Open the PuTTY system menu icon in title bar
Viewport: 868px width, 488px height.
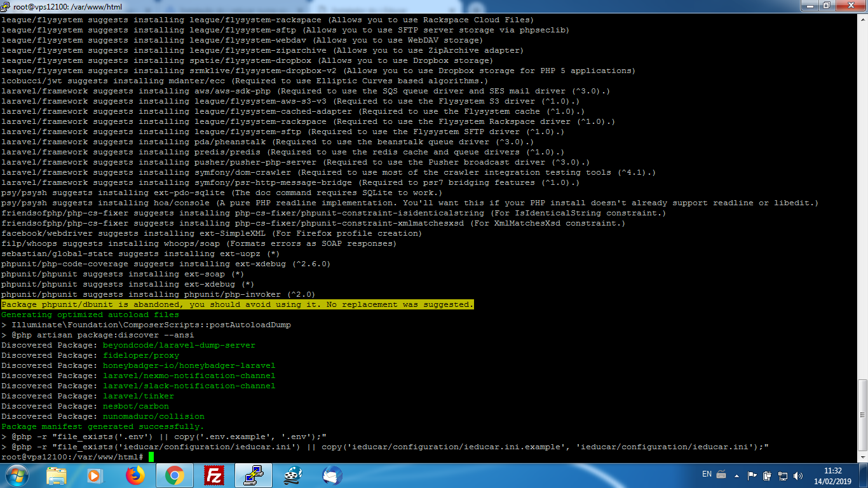[6, 6]
